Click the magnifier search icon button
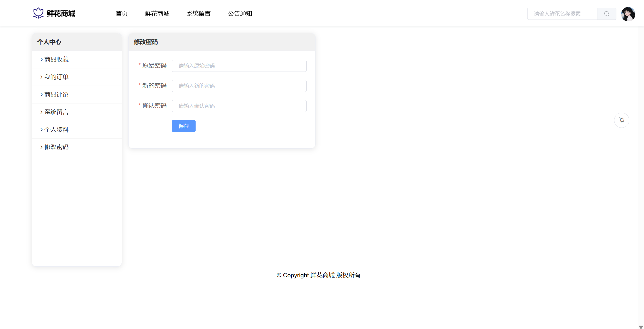The image size is (644, 329). (606, 14)
